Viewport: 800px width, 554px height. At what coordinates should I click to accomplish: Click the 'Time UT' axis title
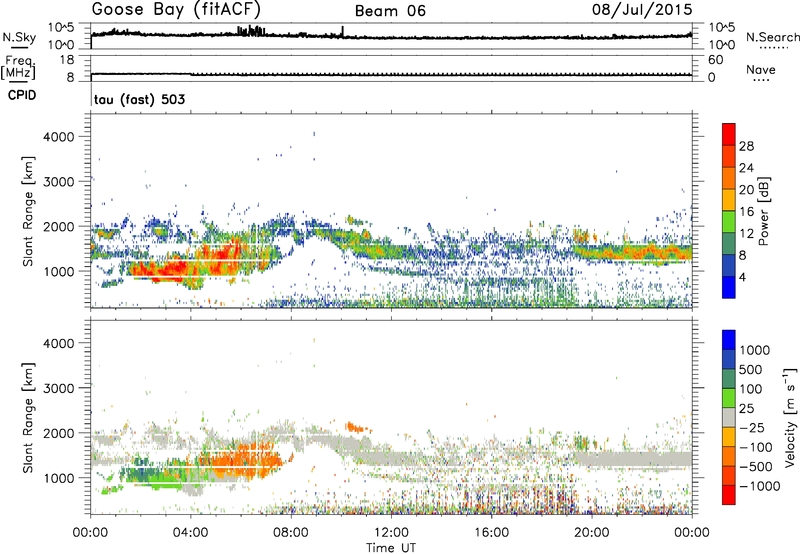391,548
